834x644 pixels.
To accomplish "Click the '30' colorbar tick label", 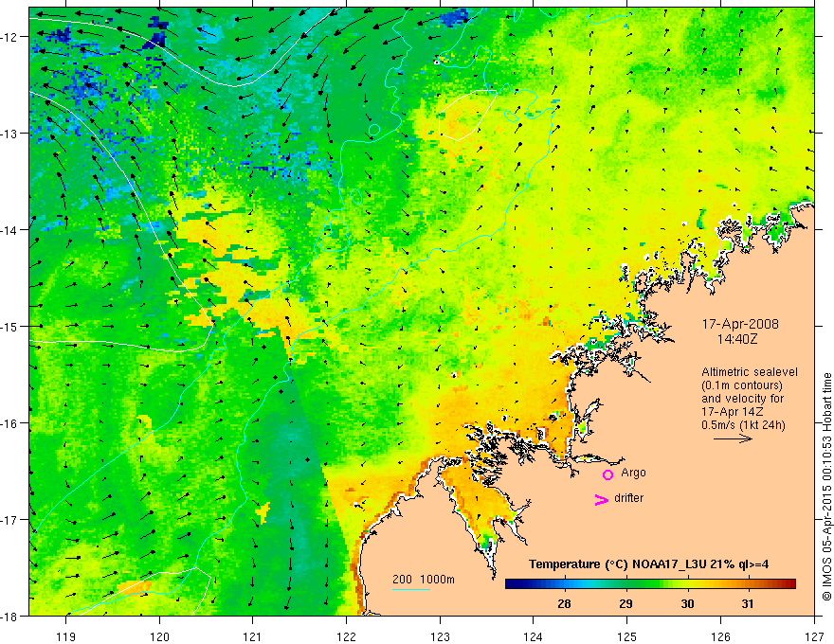I will point(687,603).
